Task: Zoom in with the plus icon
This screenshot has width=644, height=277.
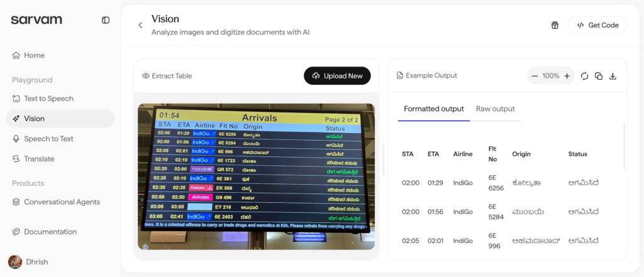Action: pos(567,76)
